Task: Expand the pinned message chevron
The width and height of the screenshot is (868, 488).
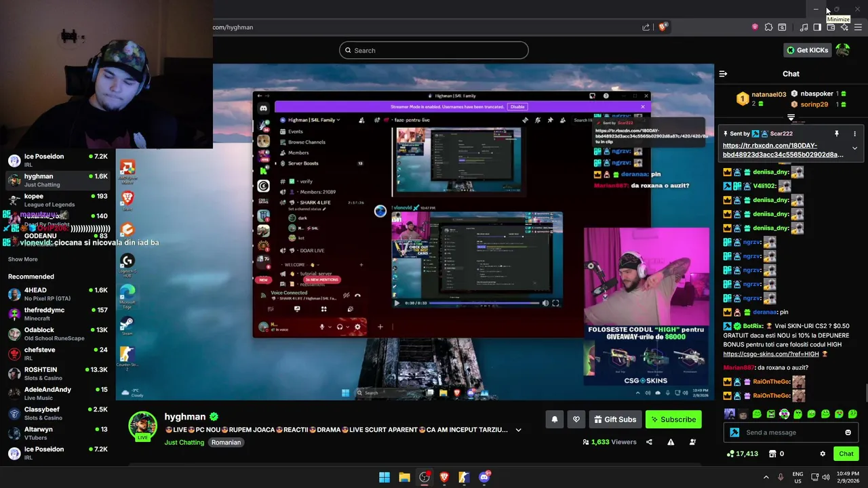Action: click(854, 148)
